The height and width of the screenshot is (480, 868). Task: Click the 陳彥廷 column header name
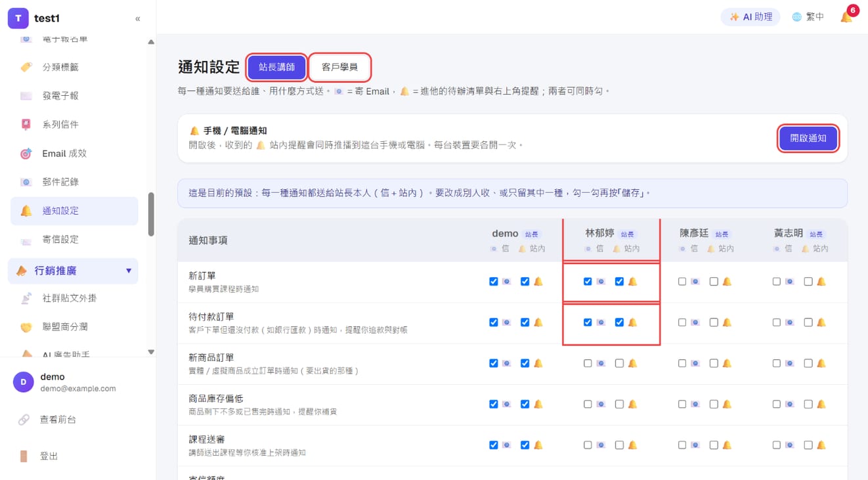click(x=694, y=233)
